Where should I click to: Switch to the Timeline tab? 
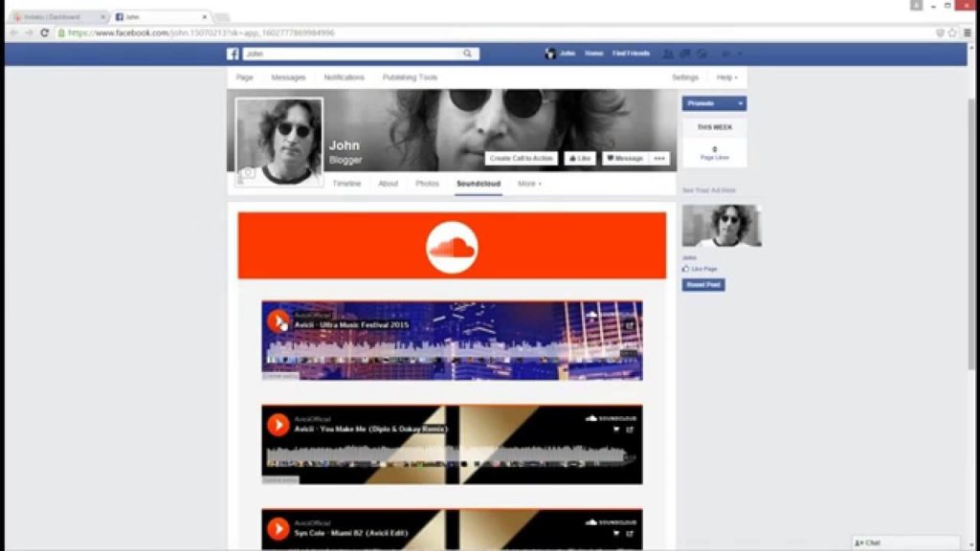point(346,184)
